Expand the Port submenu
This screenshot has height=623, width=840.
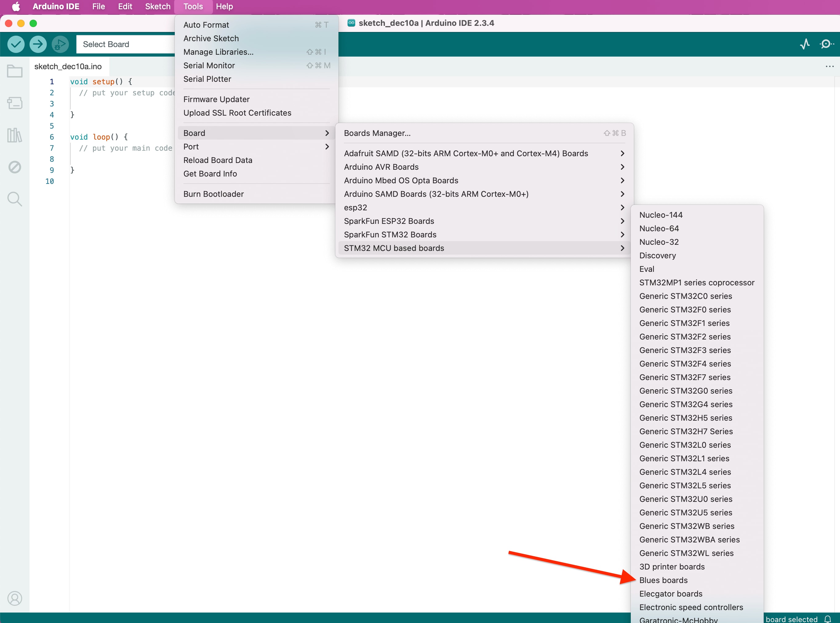257,147
